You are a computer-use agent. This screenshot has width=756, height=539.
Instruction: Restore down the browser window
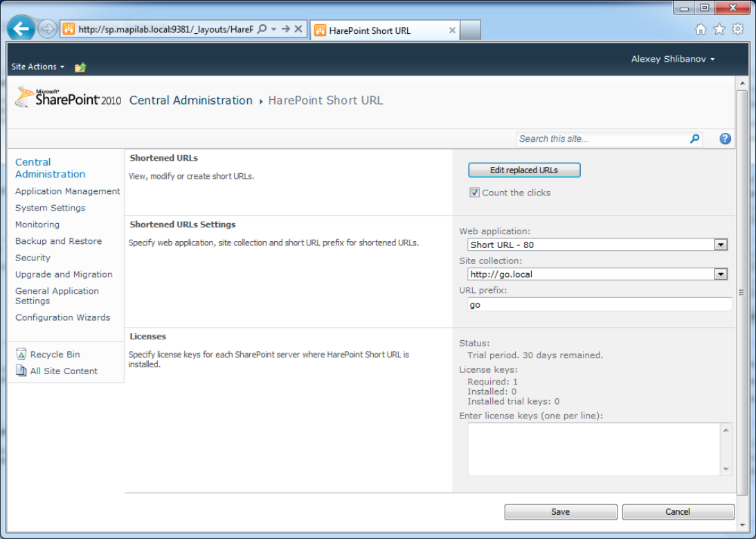click(705, 8)
